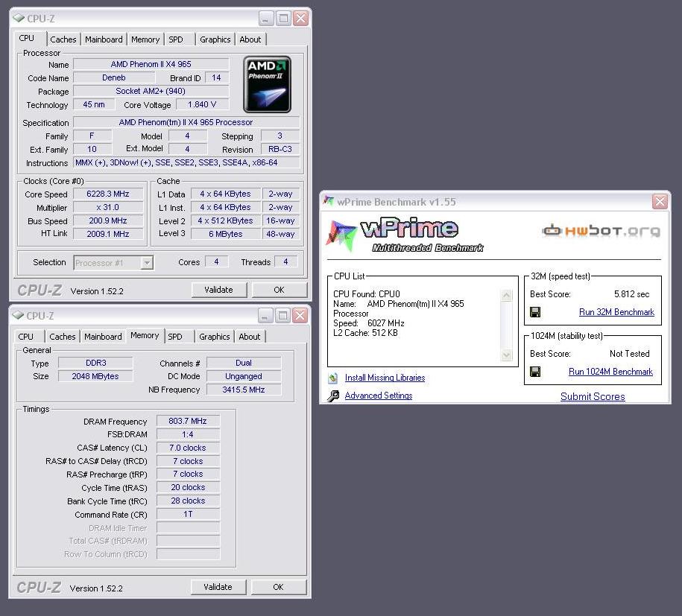
Task: Open About tab in upper CPU-Z window
Action: click(x=250, y=39)
